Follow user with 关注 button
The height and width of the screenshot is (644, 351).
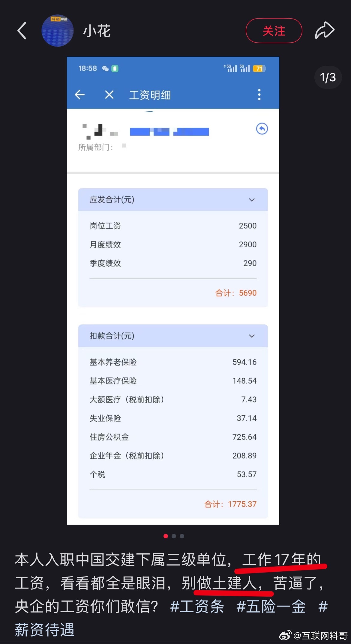(274, 31)
